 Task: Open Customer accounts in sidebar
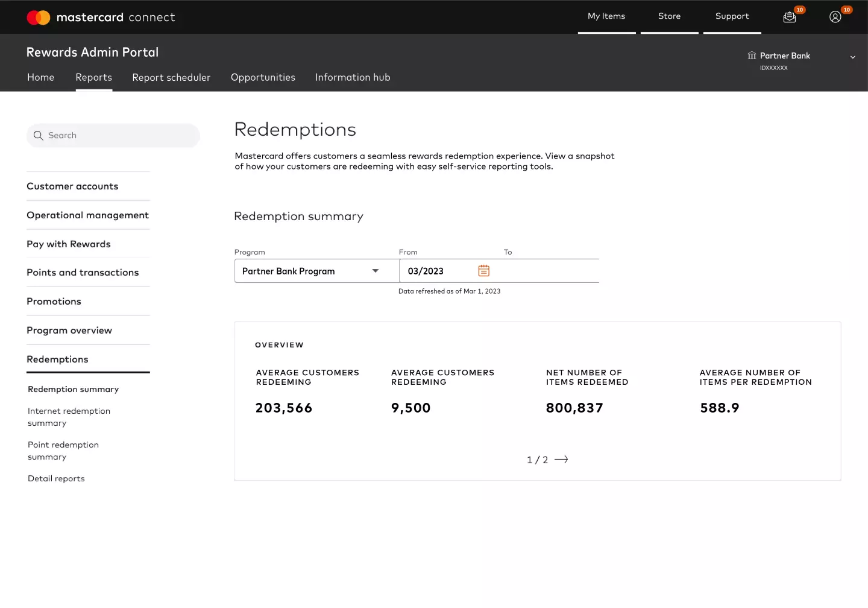coord(72,186)
